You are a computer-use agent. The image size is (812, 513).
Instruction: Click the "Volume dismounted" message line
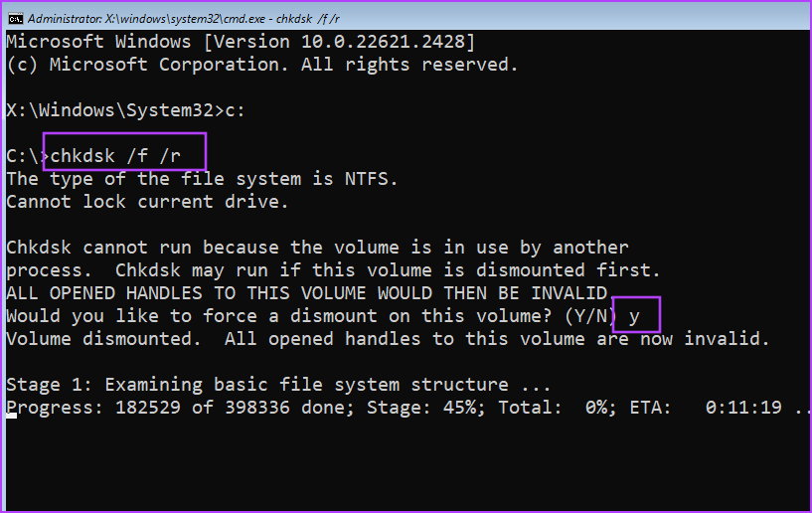pos(388,339)
